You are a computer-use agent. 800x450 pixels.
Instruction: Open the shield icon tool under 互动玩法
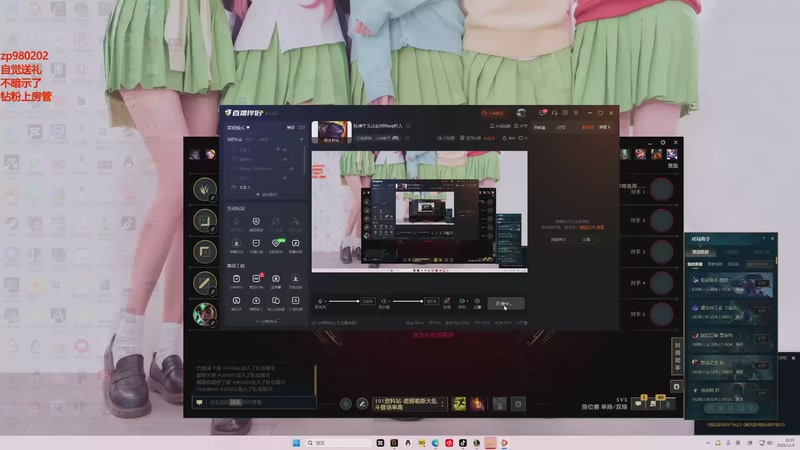[x=256, y=222]
